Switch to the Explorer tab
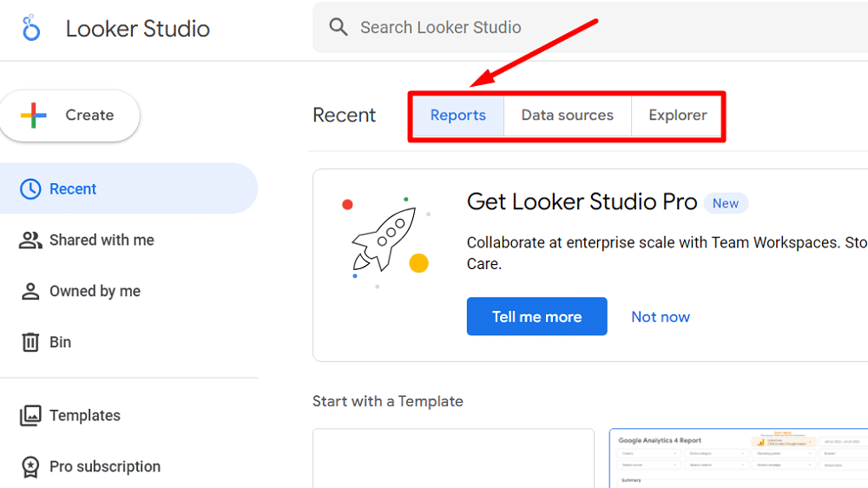Image resolution: width=868 pixels, height=488 pixels. click(x=678, y=115)
